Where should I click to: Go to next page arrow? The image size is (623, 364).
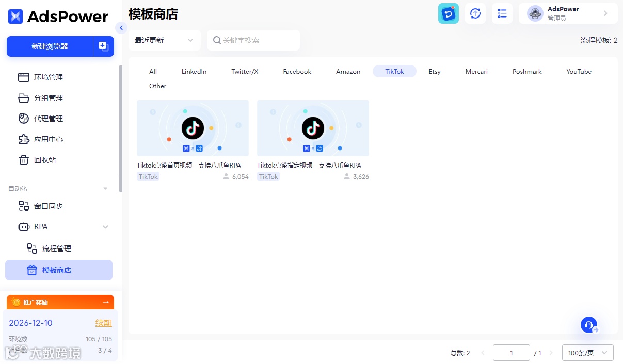(551, 353)
